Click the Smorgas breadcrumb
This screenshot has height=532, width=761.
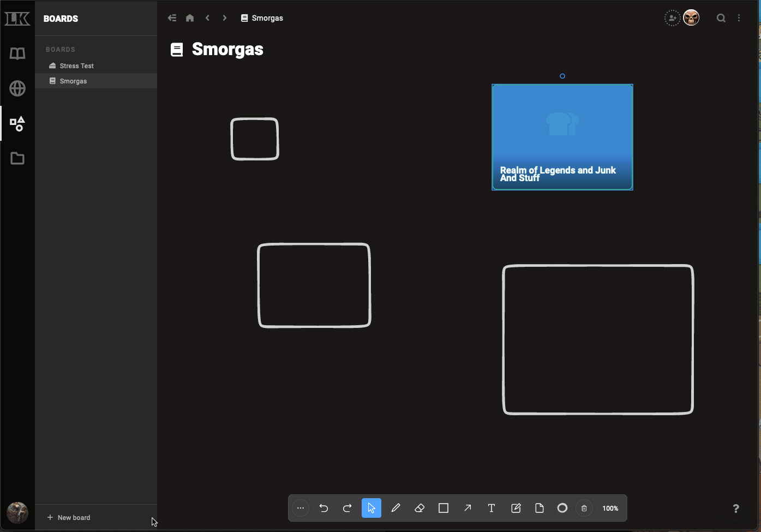click(262, 18)
